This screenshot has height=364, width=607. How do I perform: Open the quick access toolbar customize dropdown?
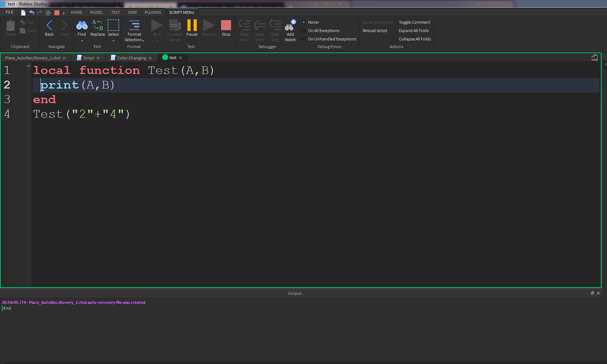click(x=63, y=13)
